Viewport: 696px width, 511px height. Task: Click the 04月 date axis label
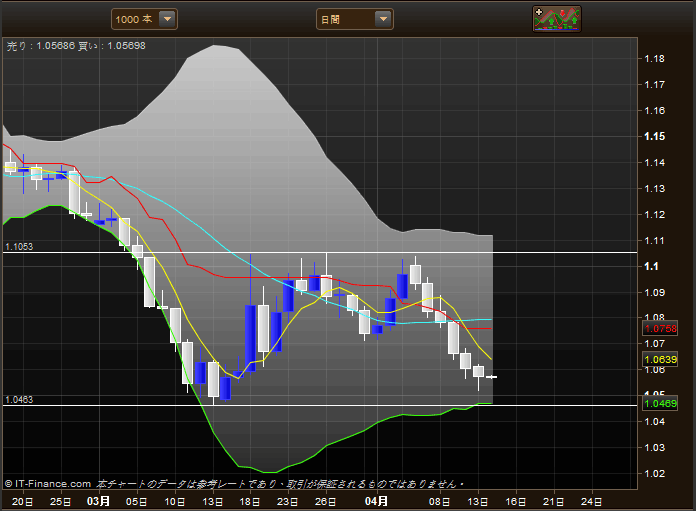pos(376,501)
